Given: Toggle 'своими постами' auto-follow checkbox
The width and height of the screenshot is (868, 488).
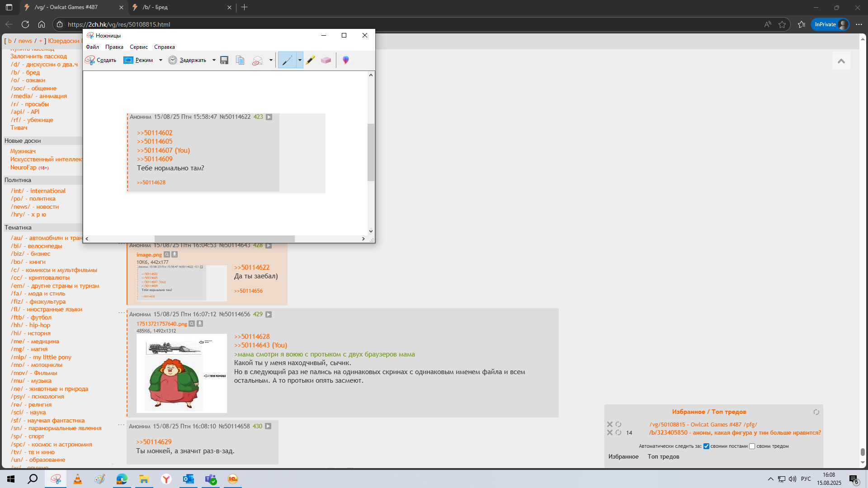Looking at the screenshot, I should tap(706, 446).
